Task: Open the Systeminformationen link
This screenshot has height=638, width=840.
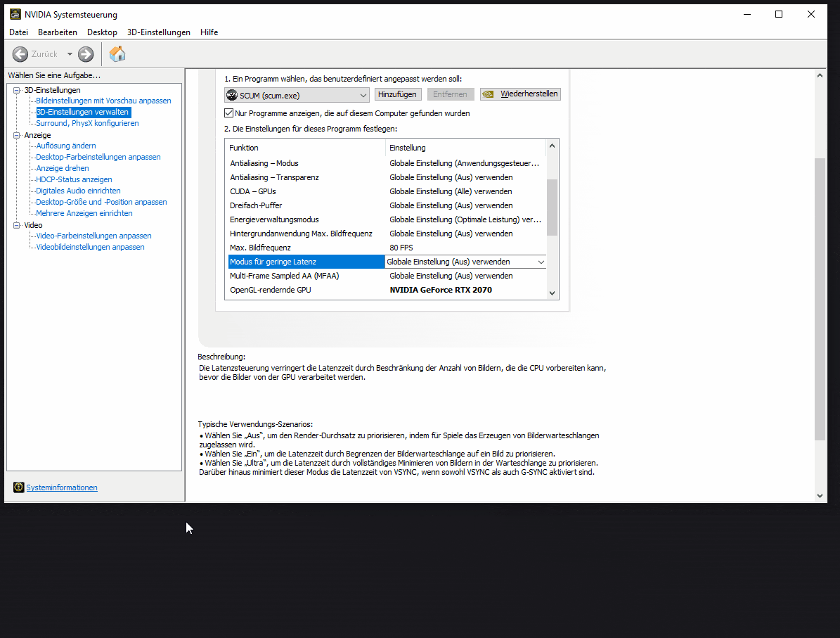Action: (x=62, y=487)
